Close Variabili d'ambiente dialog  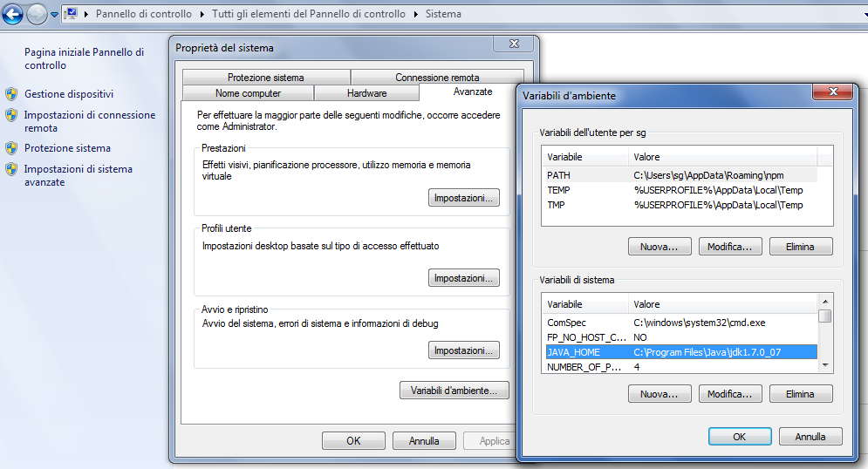pos(833,92)
